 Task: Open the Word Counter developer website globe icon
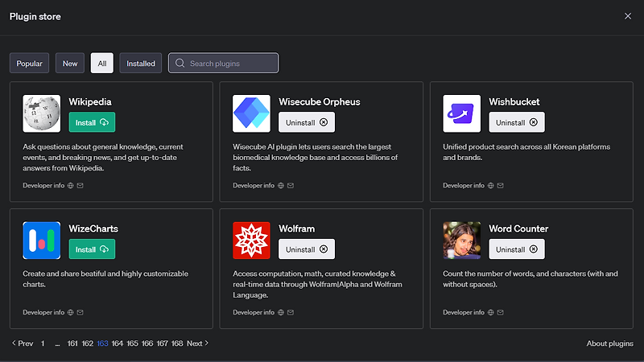[490, 312]
